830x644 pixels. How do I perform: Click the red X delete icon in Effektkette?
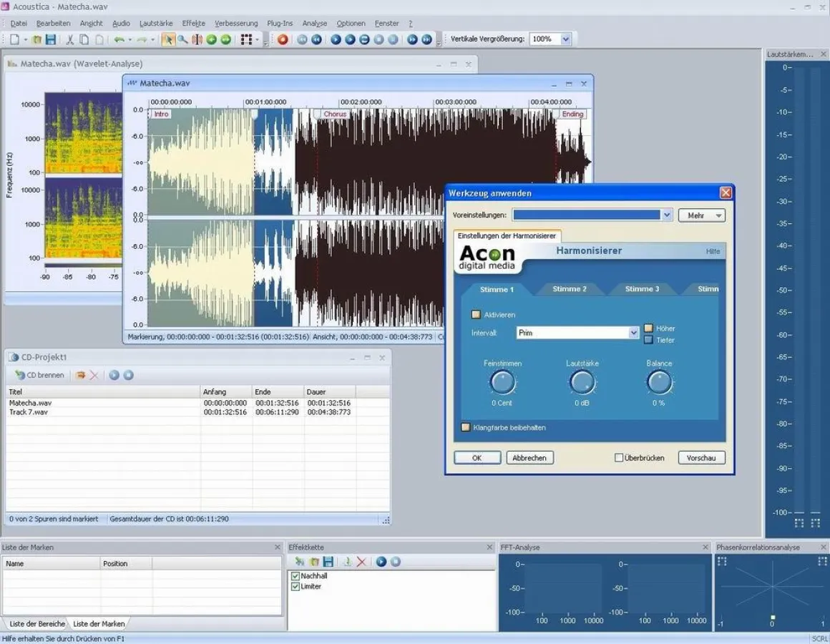[x=361, y=562]
